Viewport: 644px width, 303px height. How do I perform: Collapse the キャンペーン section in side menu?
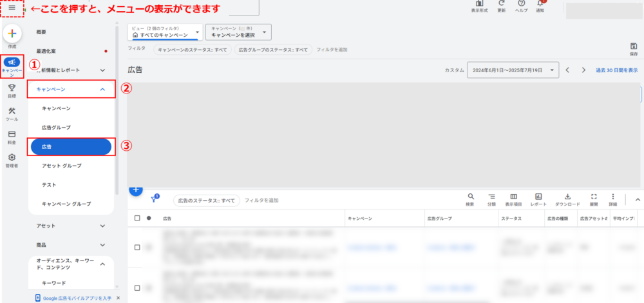pyautogui.click(x=102, y=90)
